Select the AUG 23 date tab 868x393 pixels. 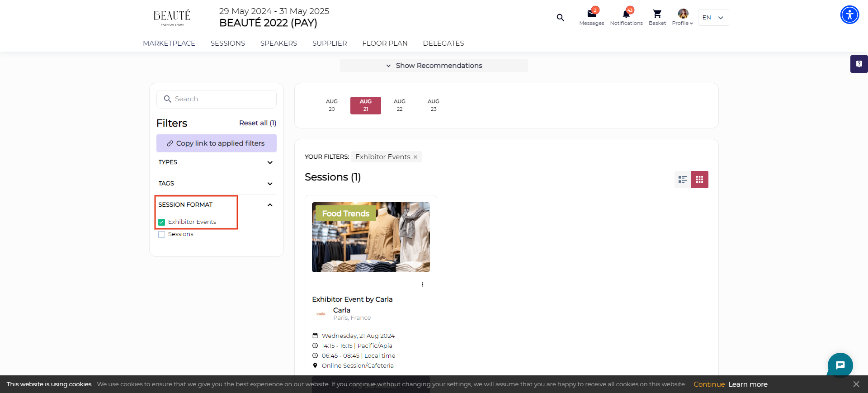tap(434, 105)
